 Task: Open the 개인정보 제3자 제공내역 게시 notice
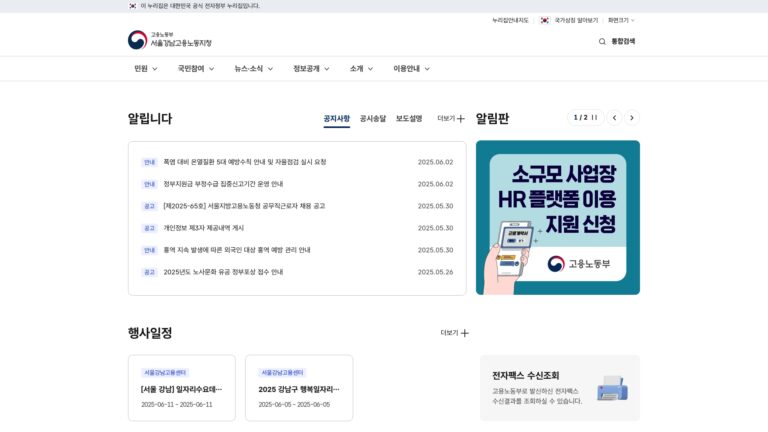pos(204,228)
